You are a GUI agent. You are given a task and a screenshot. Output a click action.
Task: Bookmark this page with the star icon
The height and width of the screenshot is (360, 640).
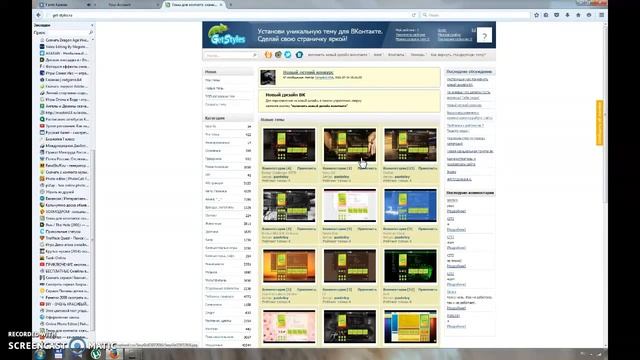[x=536, y=15]
